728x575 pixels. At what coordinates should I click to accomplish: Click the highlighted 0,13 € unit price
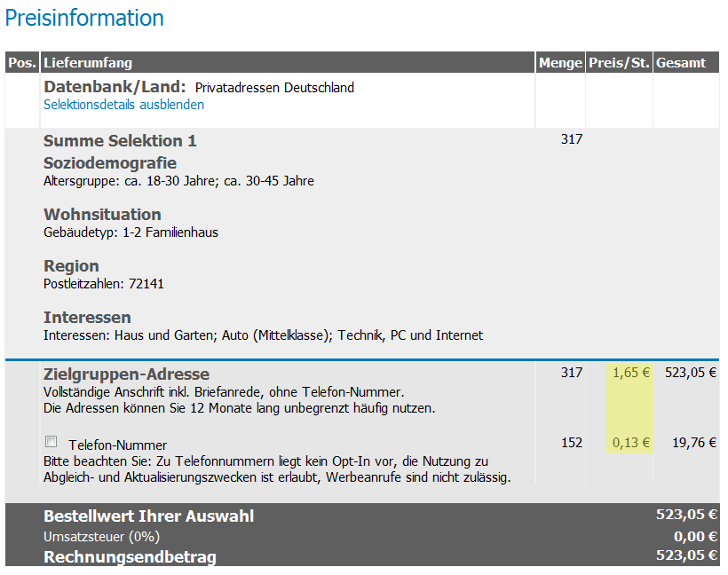pyautogui.click(x=629, y=443)
